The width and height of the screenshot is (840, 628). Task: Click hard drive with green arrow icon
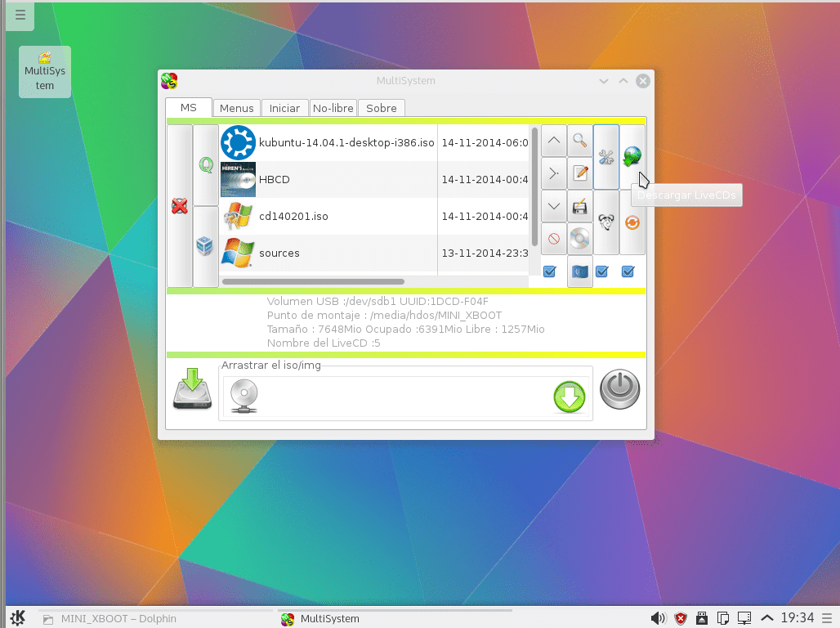pyautogui.click(x=192, y=388)
